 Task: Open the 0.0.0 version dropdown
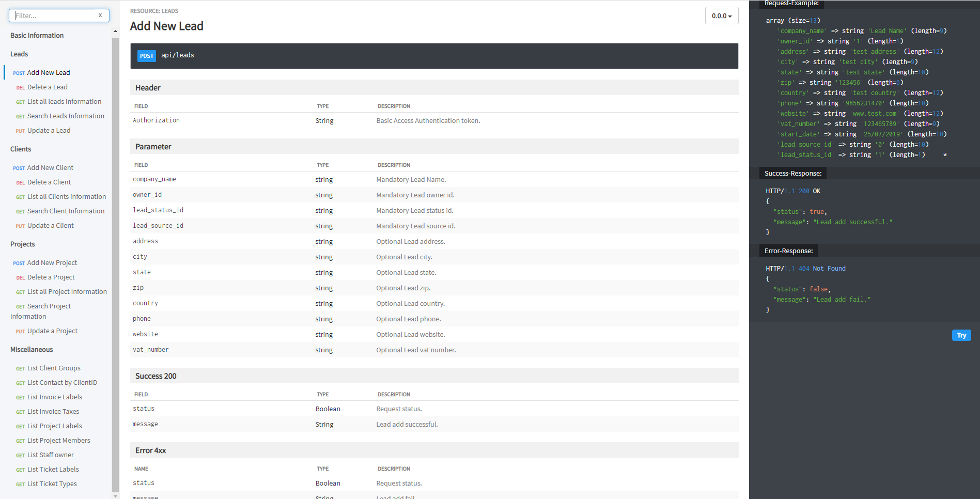pyautogui.click(x=721, y=16)
